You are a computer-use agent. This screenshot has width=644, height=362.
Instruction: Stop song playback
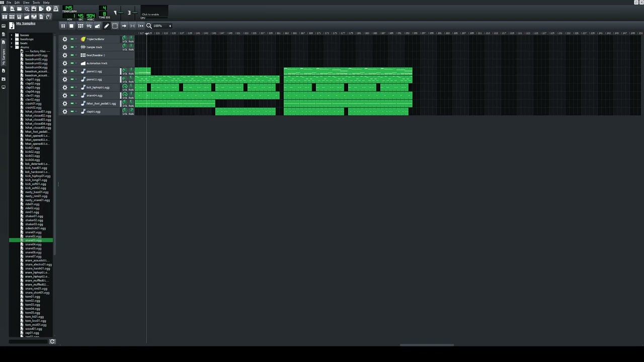point(71,26)
